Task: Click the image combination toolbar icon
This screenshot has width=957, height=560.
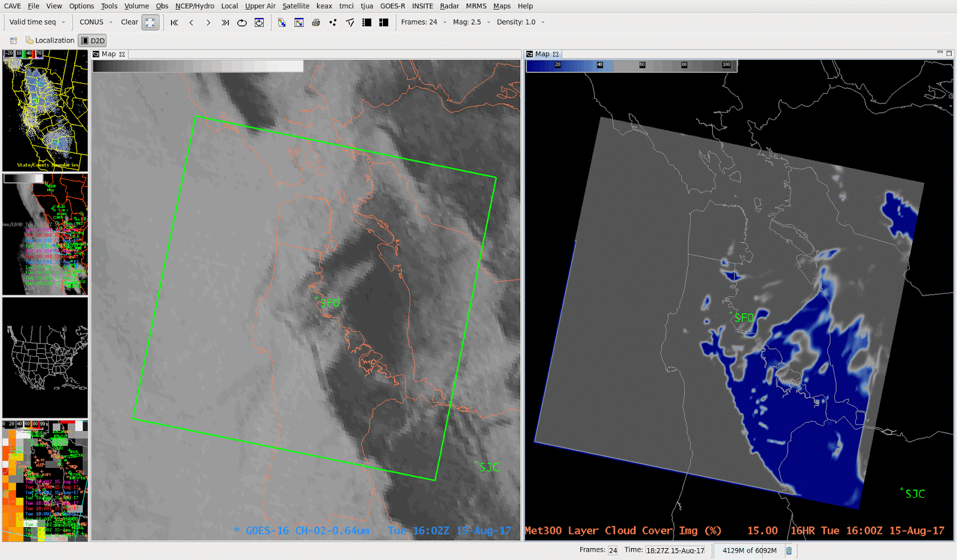Action: pos(281,23)
